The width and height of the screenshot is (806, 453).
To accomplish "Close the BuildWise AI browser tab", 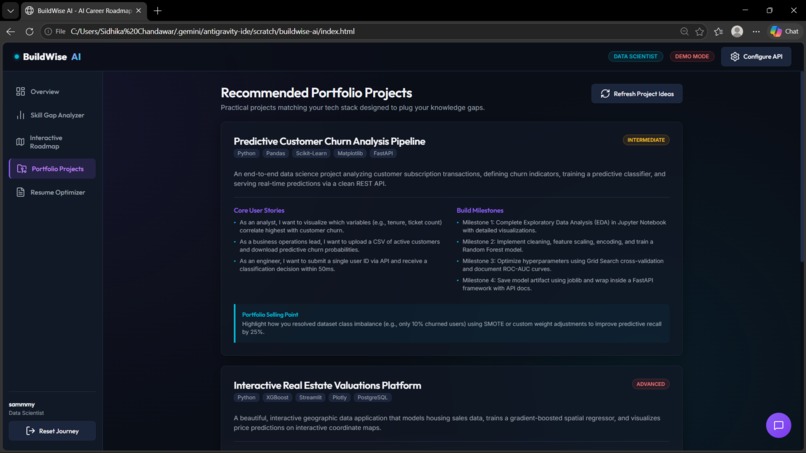I will [x=138, y=10].
